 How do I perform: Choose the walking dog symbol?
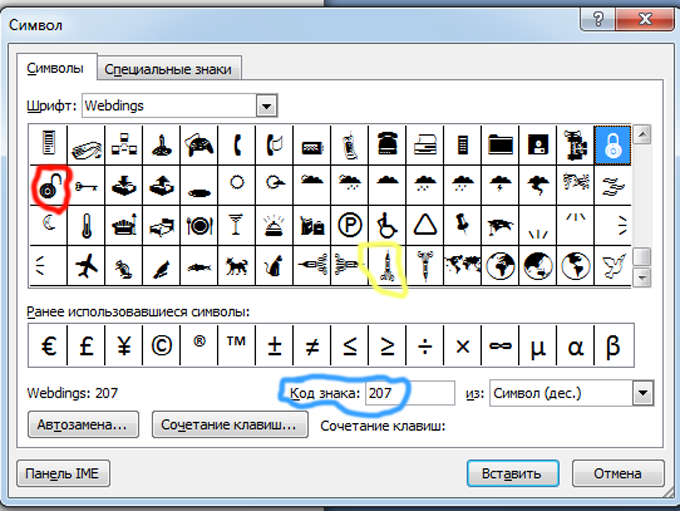236,265
